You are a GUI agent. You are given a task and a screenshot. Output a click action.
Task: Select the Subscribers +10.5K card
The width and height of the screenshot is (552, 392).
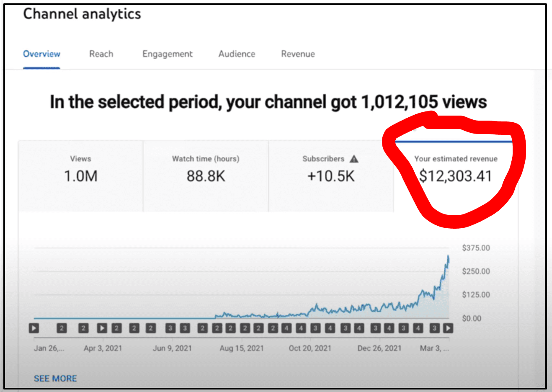pos(331,176)
